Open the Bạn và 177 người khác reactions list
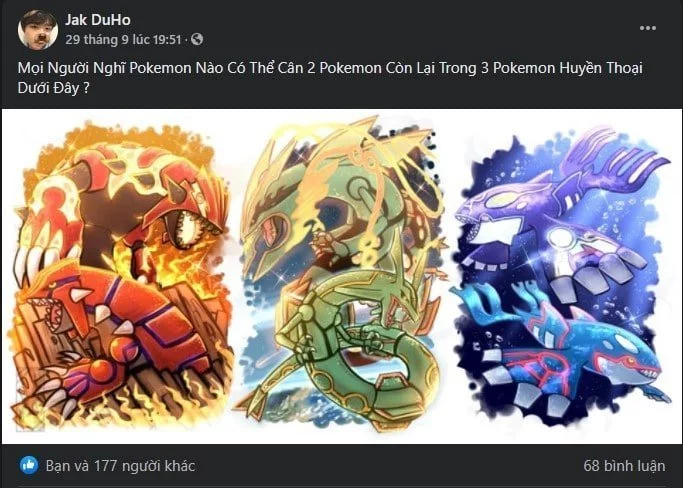Image resolution: width=683 pixels, height=488 pixels. 120,466
